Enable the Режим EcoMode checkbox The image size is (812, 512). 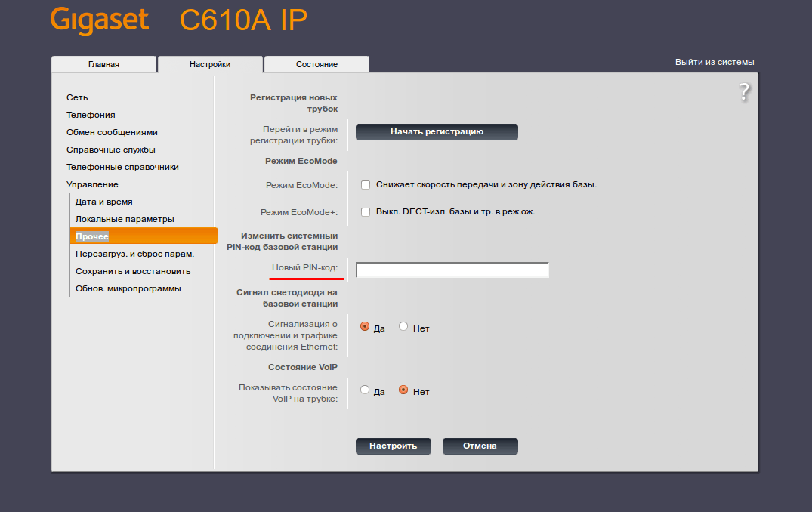[x=366, y=185]
